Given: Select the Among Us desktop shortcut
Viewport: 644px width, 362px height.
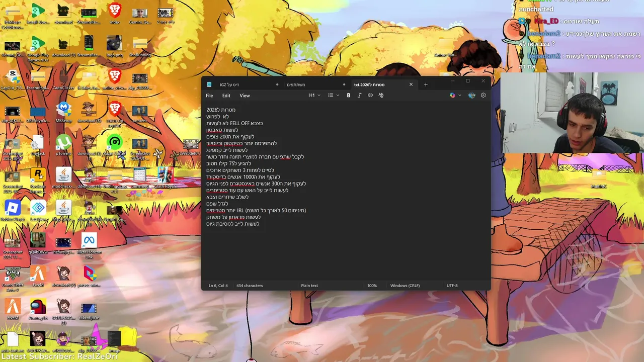Looking at the screenshot, I should [38, 309].
